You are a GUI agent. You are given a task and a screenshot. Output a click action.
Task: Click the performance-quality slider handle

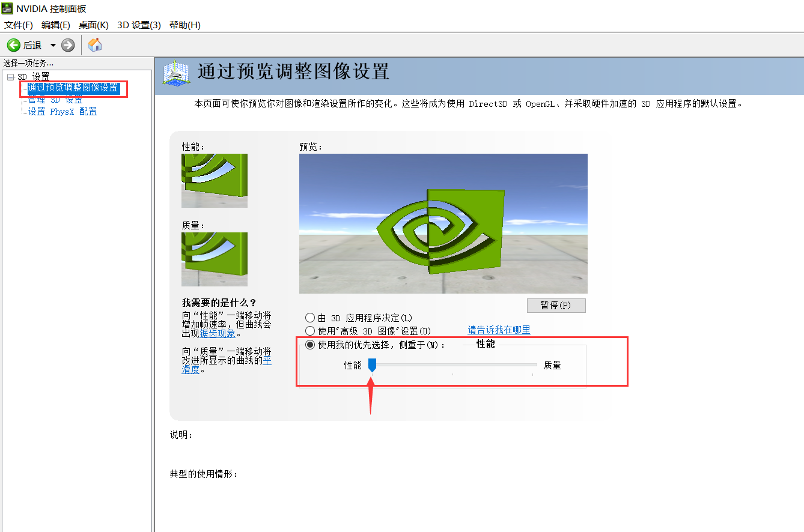click(x=371, y=364)
